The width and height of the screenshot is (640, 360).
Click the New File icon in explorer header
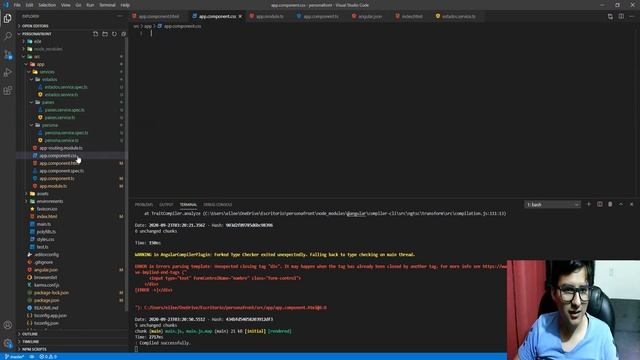96,34
